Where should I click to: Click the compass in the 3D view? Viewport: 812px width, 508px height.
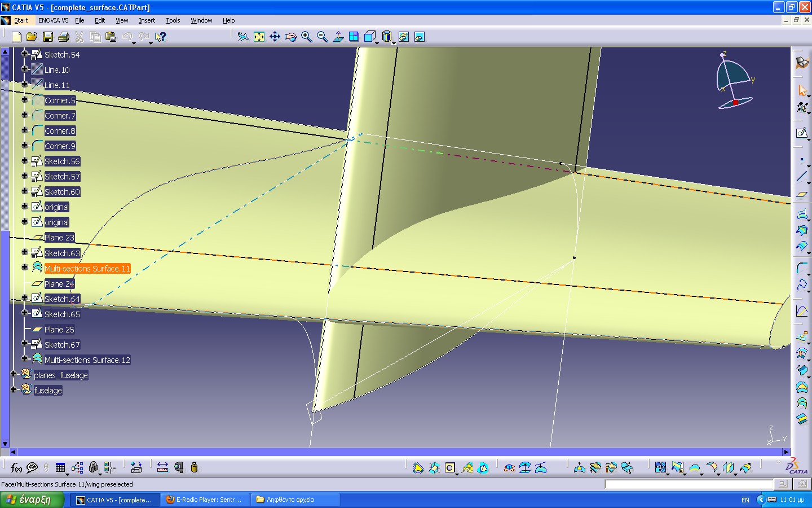(734, 80)
